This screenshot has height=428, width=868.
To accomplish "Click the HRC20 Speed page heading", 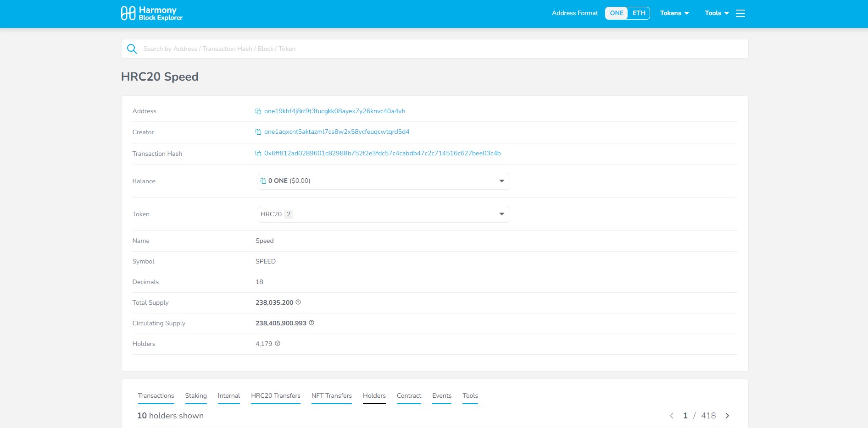I will click(x=160, y=77).
